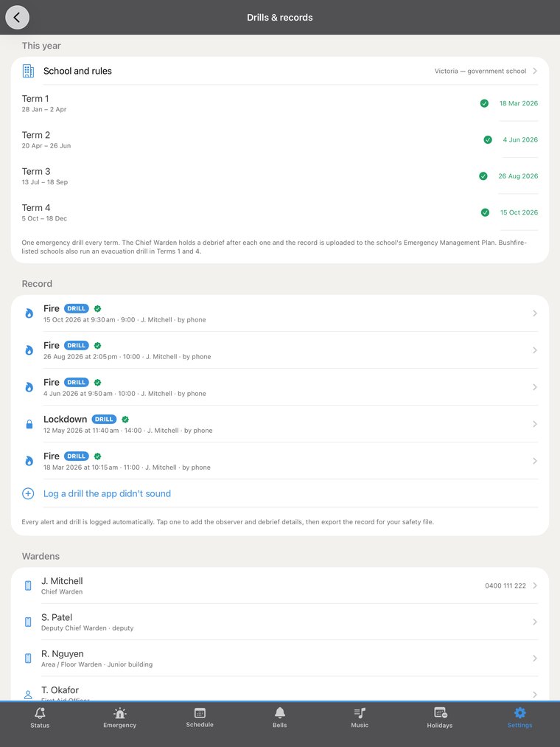Click Term 3 green completion checkmark
Image resolution: width=560 pixels, height=747 pixels.
click(x=483, y=176)
